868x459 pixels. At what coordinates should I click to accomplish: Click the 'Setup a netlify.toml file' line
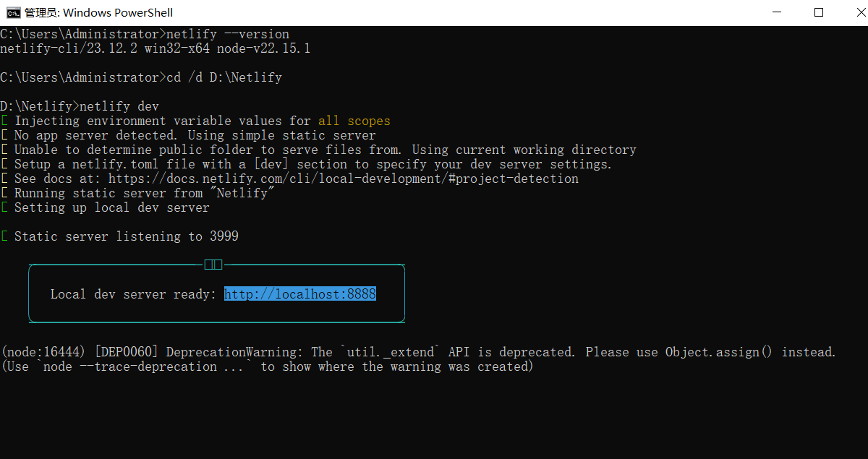[x=307, y=164]
